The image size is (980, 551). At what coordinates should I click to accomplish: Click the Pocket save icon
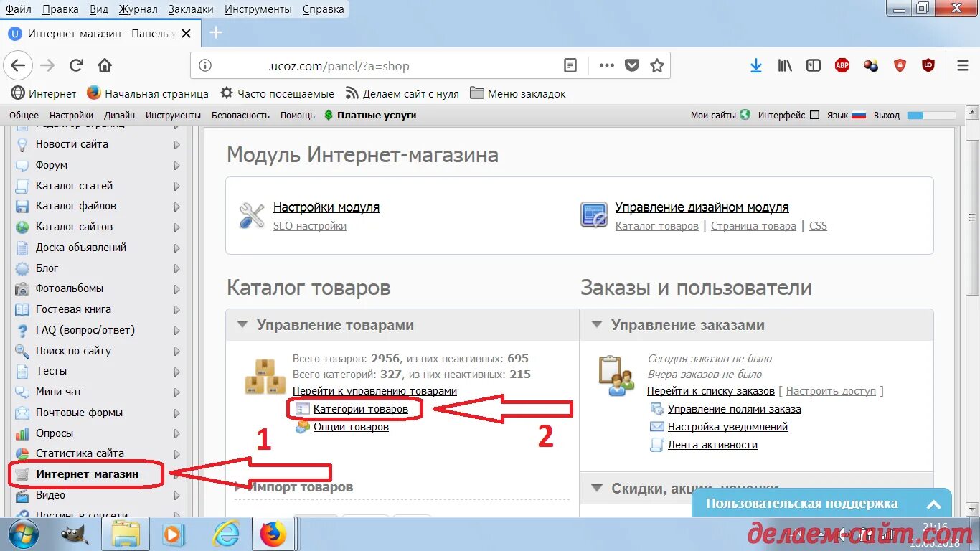pyautogui.click(x=631, y=66)
